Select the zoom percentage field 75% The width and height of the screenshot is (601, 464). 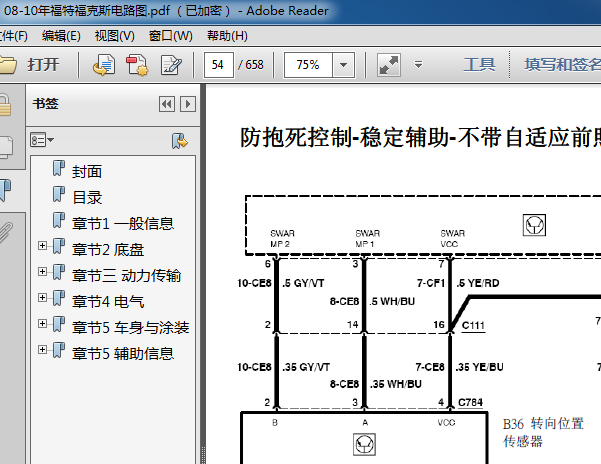coord(308,65)
